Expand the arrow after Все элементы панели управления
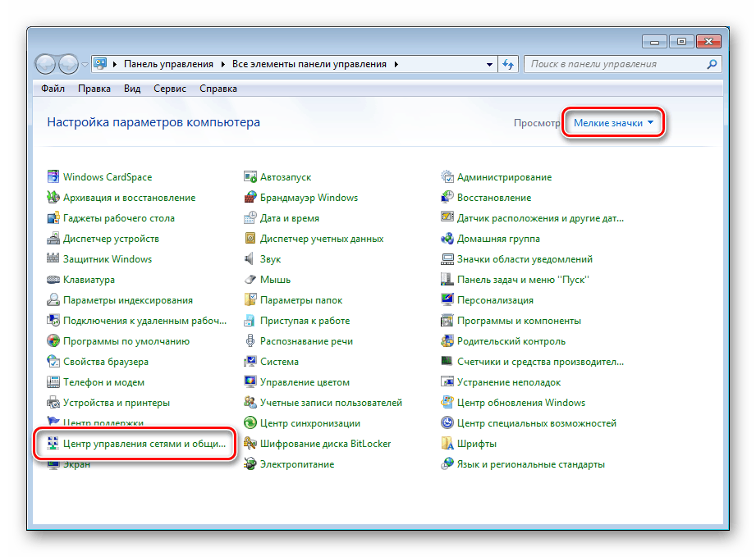 tap(396, 64)
